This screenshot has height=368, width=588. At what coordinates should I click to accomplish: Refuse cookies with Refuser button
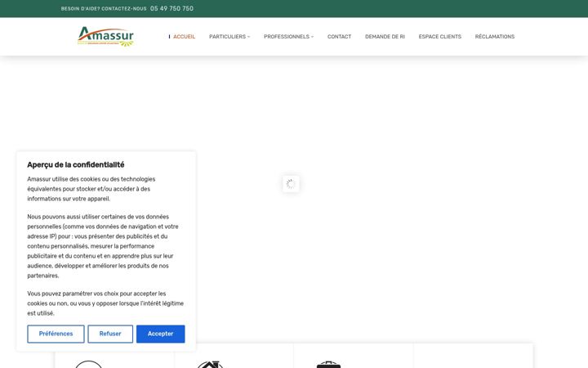(x=110, y=334)
